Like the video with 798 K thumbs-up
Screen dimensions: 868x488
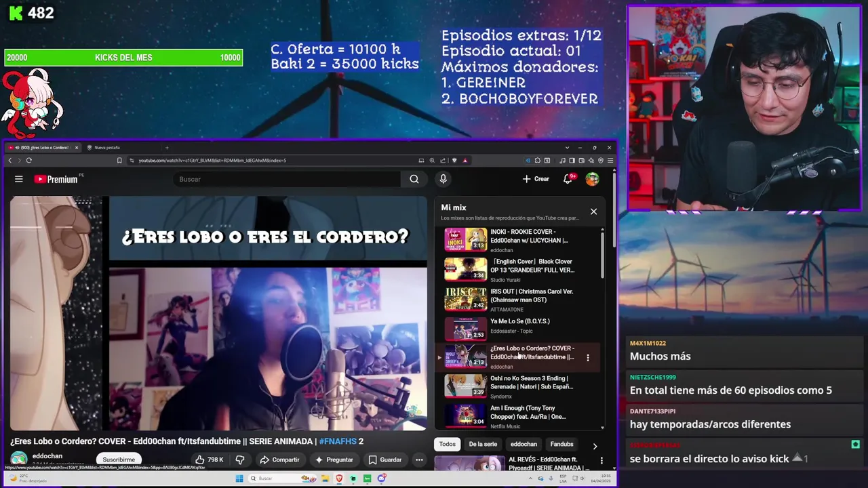coord(210,460)
